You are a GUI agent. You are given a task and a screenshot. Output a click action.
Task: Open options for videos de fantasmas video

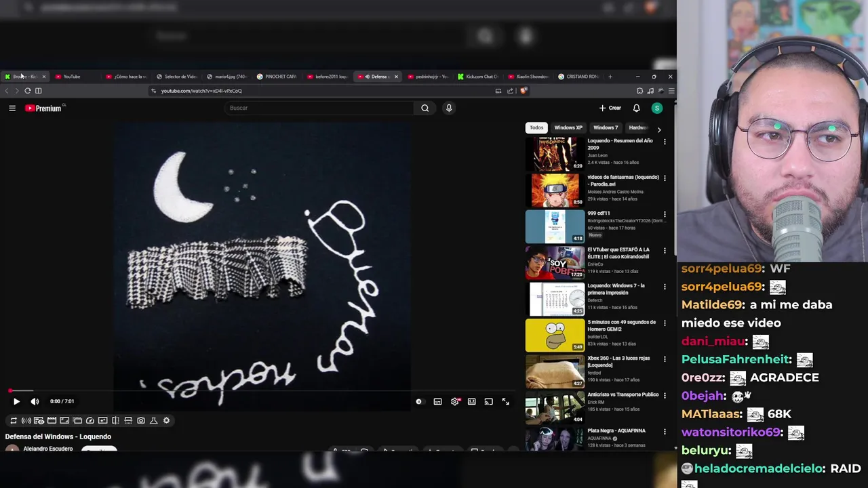(x=665, y=178)
